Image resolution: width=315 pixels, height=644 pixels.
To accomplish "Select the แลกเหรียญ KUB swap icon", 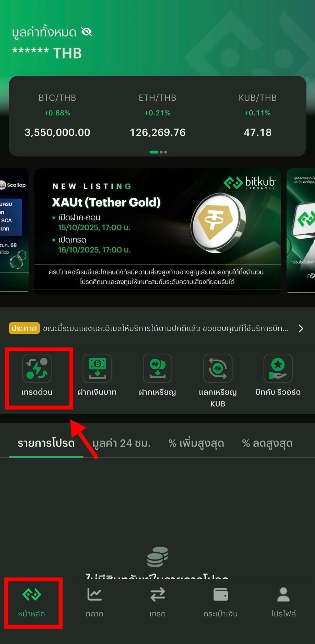I will (x=218, y=368).
